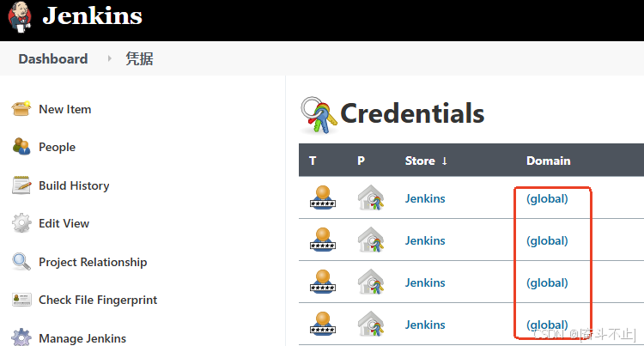Click fourth row store provider icon
Screen dimensions: 644x346
click(370, 324)
